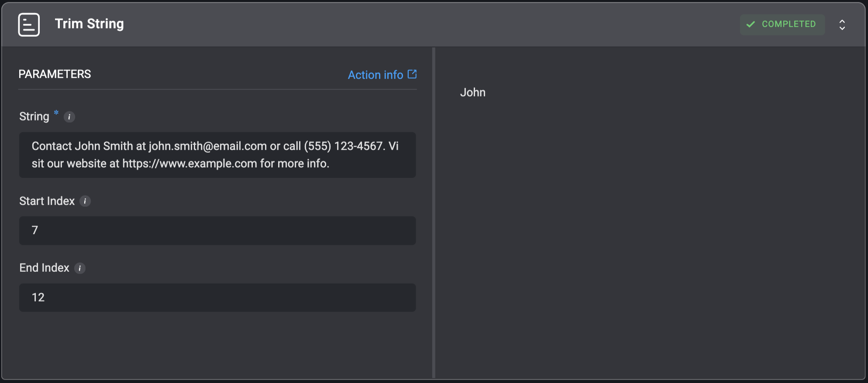
Task: Click the required asterisk beside String
Action: point(56,113)
